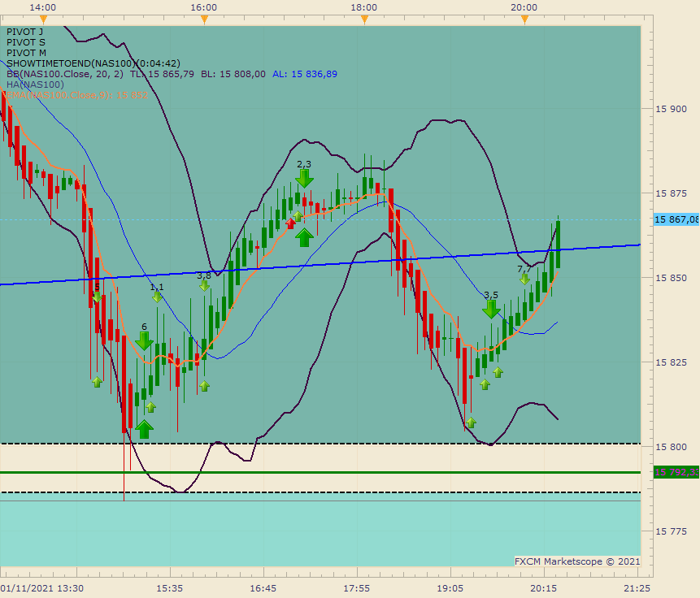Image resolution: width=700 pixels, height=598 pixels.
Task: Click the down arrow labeled 3,5
Action: 491,310
